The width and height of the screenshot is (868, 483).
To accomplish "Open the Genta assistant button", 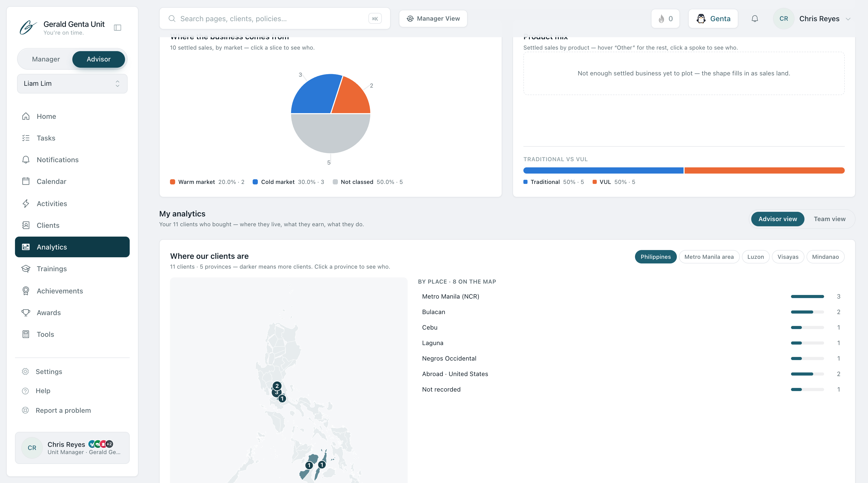I will coord(713,19).
